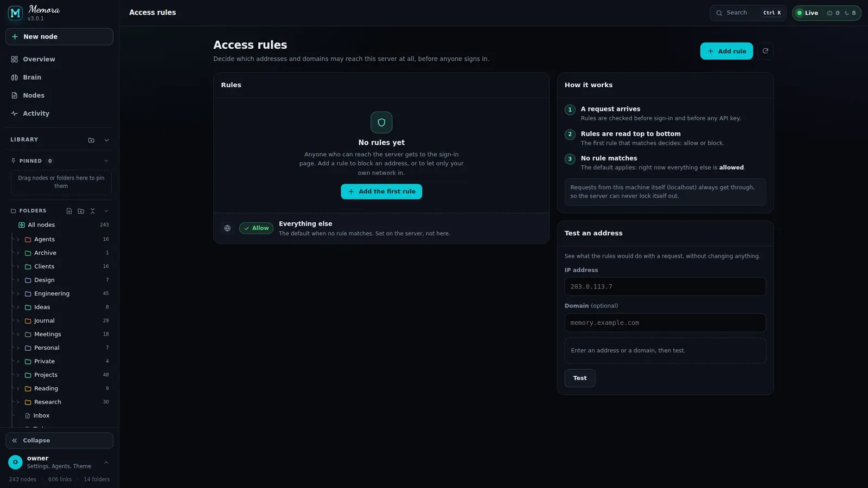Image resolution: width=868 pixels, height=488 pixels.
Task: Focus the Domain input field
Action: pyautogui.click(x=665, y=323)
